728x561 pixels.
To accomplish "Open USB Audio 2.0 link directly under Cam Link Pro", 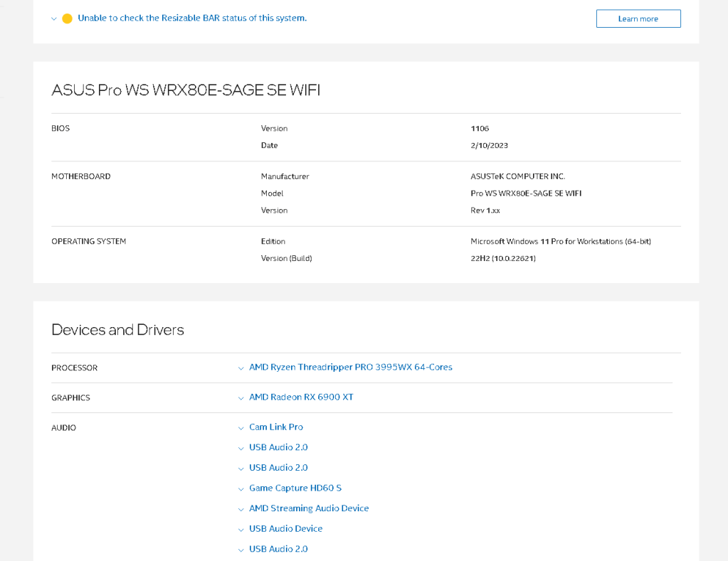I will [278, 447].
